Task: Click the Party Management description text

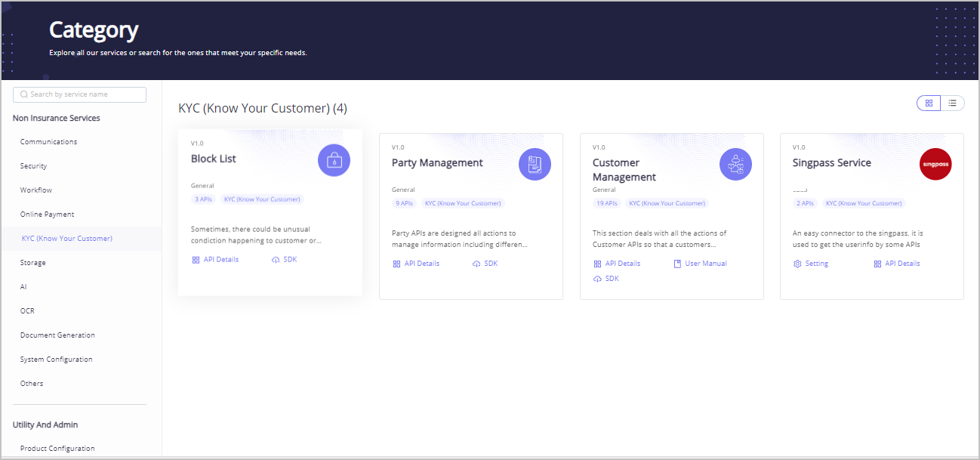Action: (460, 239)
